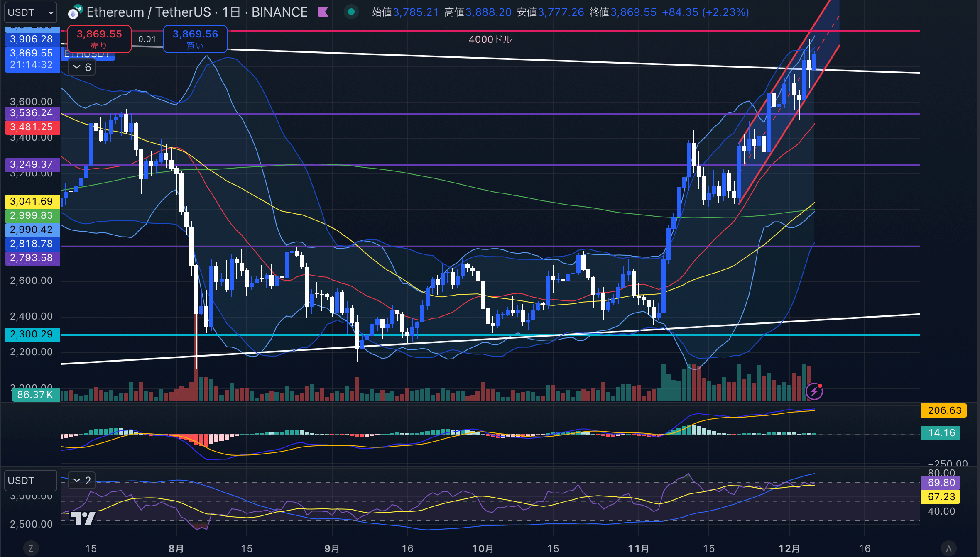Click the high price value 3,888.20
The width and height of the screenshot is (980, 557).
click(488, 12)
